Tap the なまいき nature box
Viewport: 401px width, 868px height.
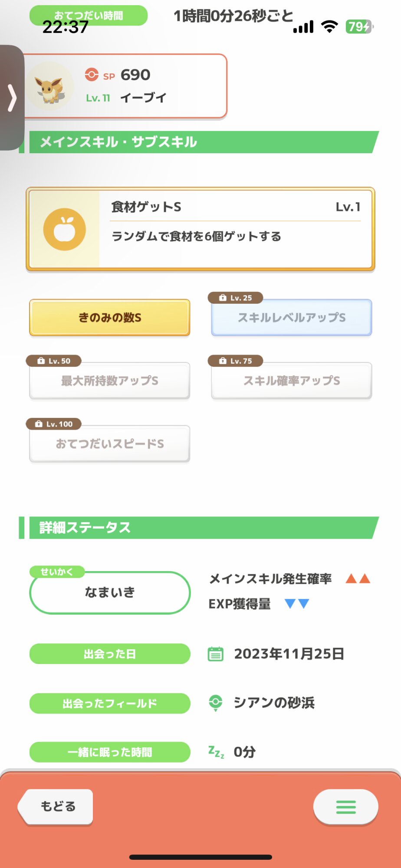pos(110,592)
